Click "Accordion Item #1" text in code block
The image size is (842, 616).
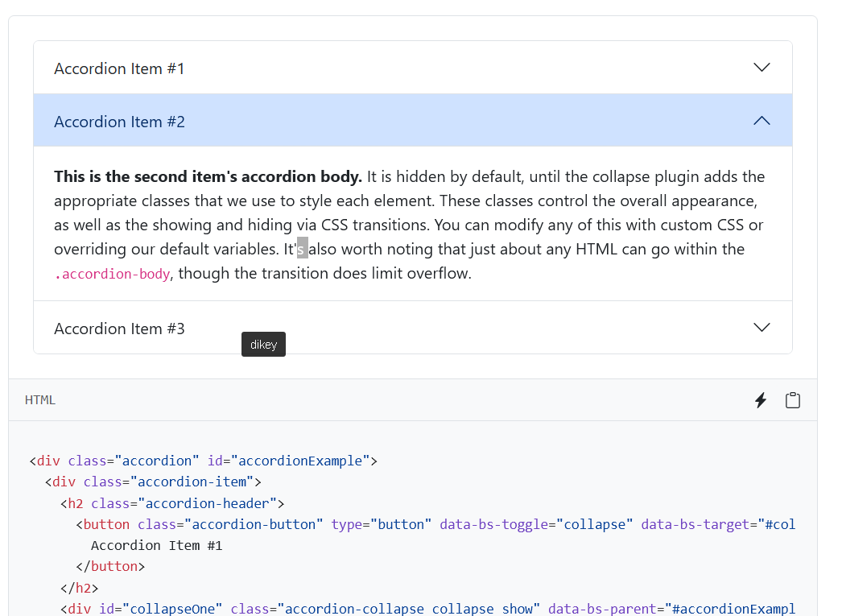click(156, 546)
